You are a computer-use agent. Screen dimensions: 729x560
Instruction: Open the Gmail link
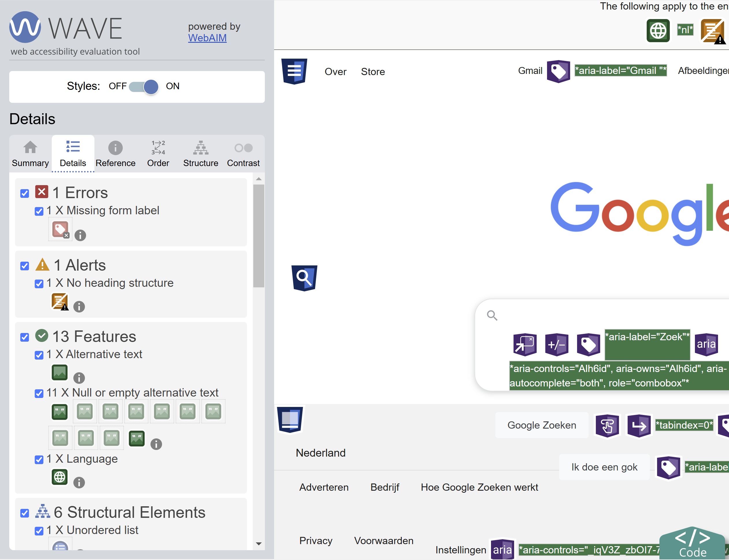coord(530,71)
